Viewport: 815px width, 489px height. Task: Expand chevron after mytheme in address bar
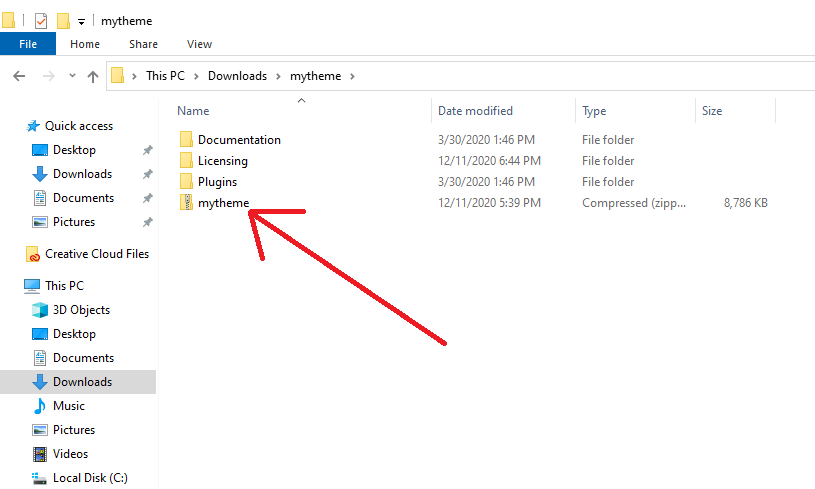tap(352, 76)
